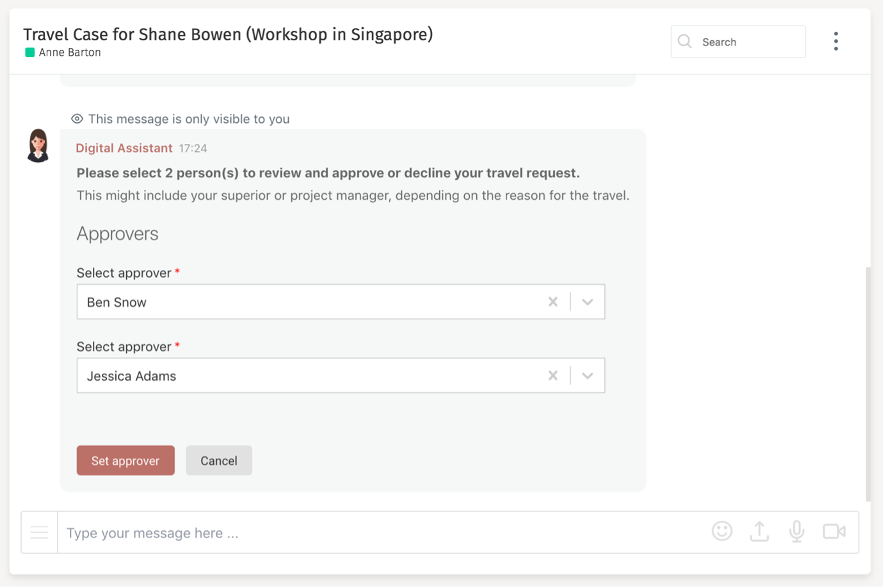
Task: Click the Digital Assistant sender name
Action: coord(124,148)
